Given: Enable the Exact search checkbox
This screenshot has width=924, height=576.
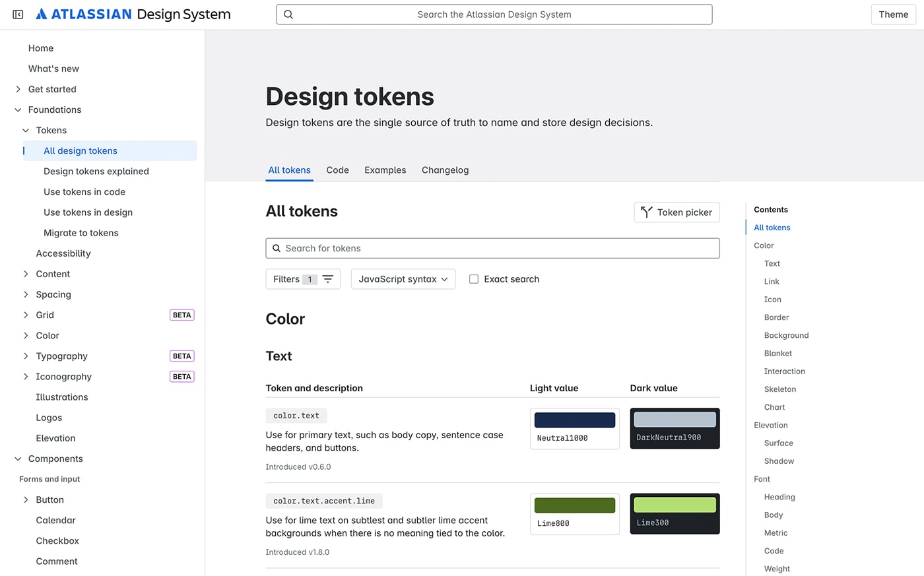Looking at the screenshot, I should pos(474,279).
